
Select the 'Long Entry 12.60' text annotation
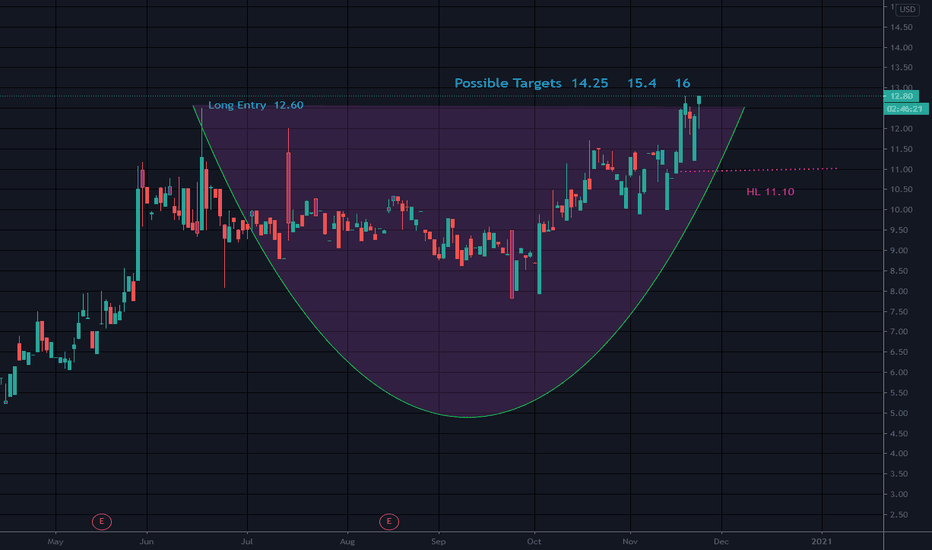256,105
